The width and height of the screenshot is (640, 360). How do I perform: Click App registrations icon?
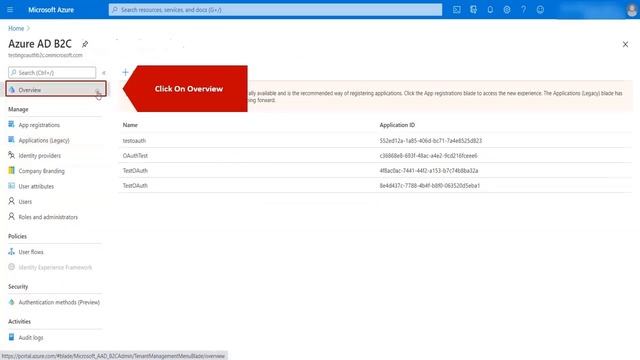coord(11,124)
